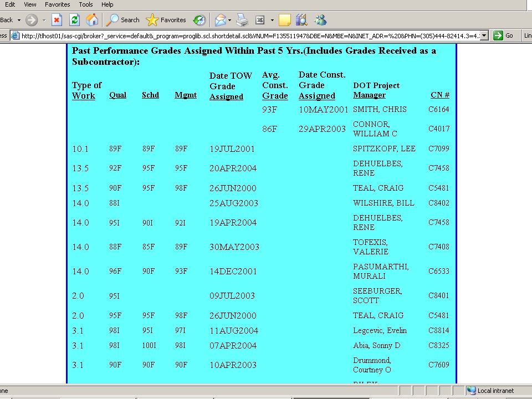Open the Research books icon

[x=301, y=20]
